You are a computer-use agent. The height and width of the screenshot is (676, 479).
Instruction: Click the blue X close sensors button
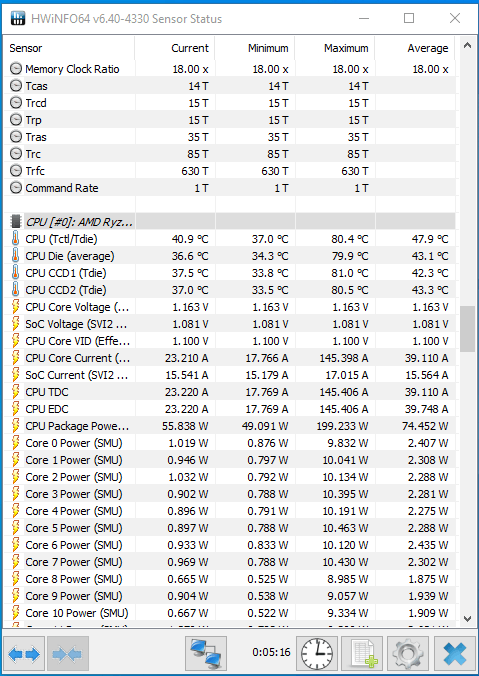tap(454, 654)
